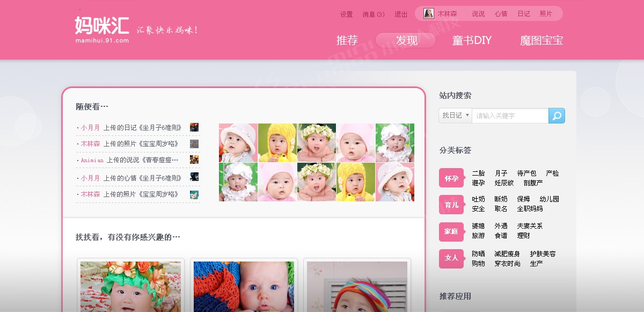Open 设置 in the top bar
644x312 pixels.
(347, 14)
